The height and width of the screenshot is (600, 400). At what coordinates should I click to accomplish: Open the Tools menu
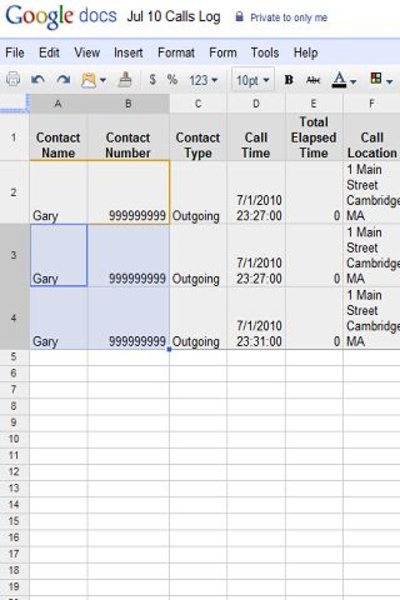click(x=265, y=52)
